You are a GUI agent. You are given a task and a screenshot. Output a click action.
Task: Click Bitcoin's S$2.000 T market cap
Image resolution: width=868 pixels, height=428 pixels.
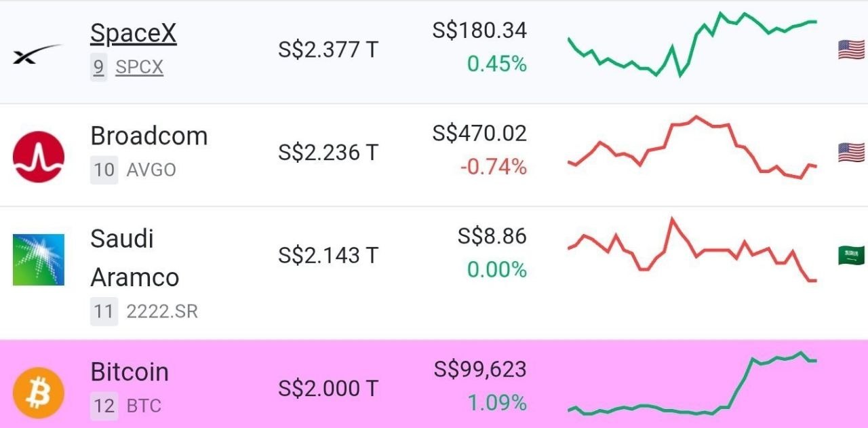pos(328,389)
